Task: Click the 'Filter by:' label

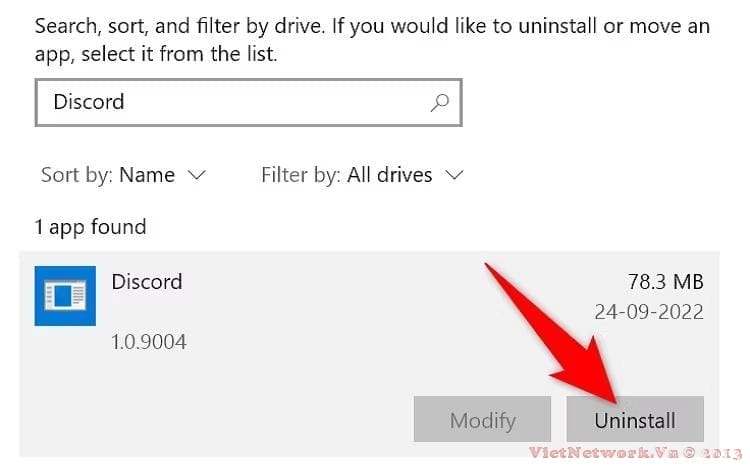Action: [x=301, y=175]
